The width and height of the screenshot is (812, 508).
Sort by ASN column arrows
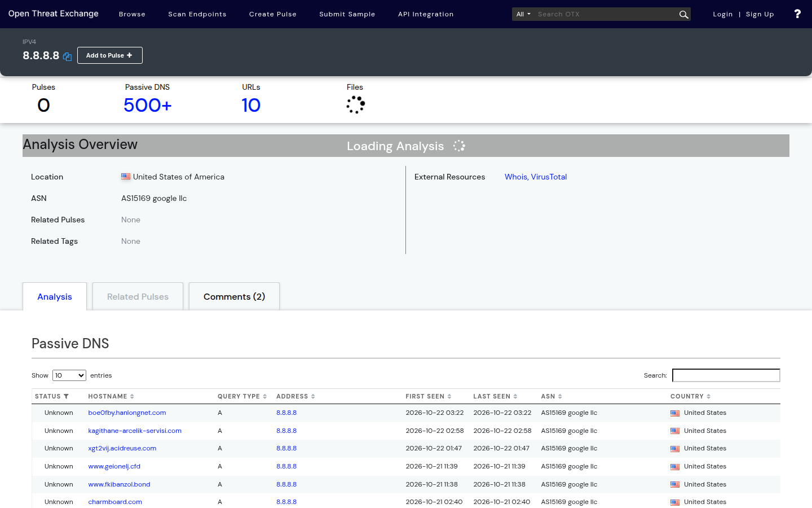point(560,396)
